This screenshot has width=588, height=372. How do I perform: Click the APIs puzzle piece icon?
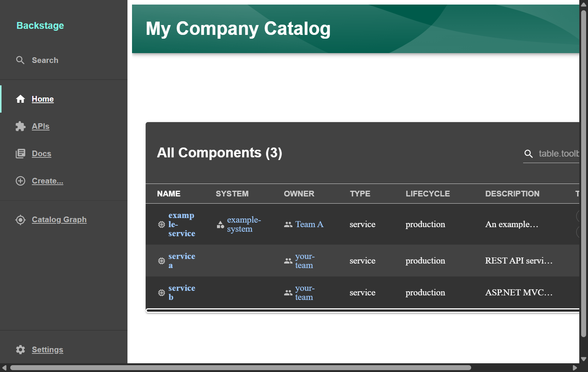[x=20, y=126]
